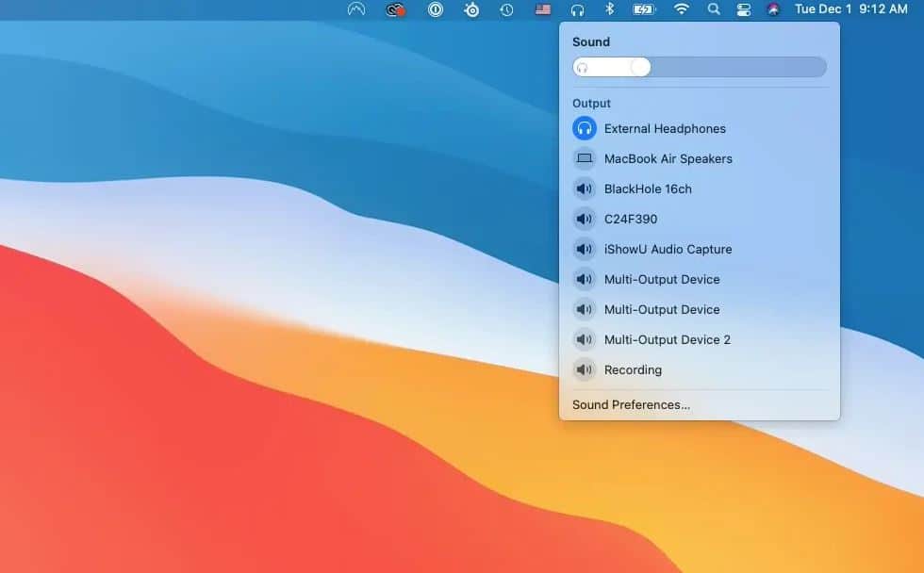Open the SteelSeries menu bar icon

[x=471, y=9]
